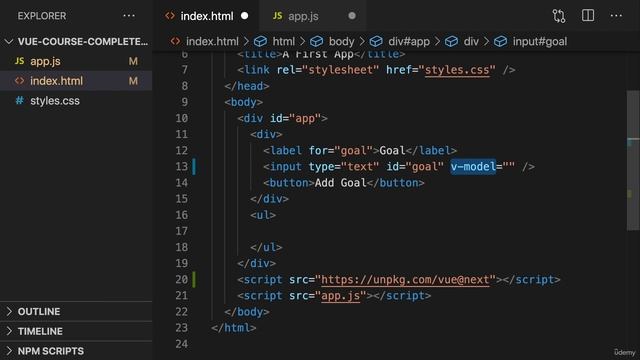Click line number 13 in the gutter
This screenshot has width=640, height=360.
click(182, 167)
